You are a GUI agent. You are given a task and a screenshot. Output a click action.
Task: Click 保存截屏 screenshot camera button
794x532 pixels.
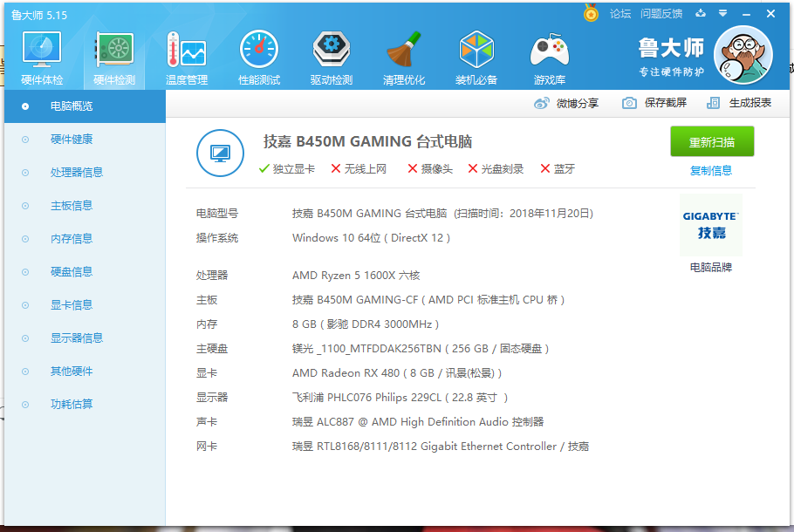click(x=654, y=103)
